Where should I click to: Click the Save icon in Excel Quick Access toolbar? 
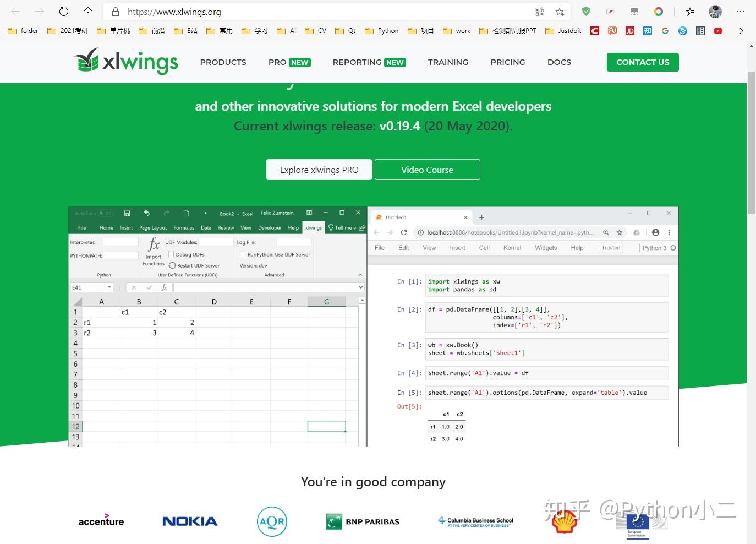point(127,213)
